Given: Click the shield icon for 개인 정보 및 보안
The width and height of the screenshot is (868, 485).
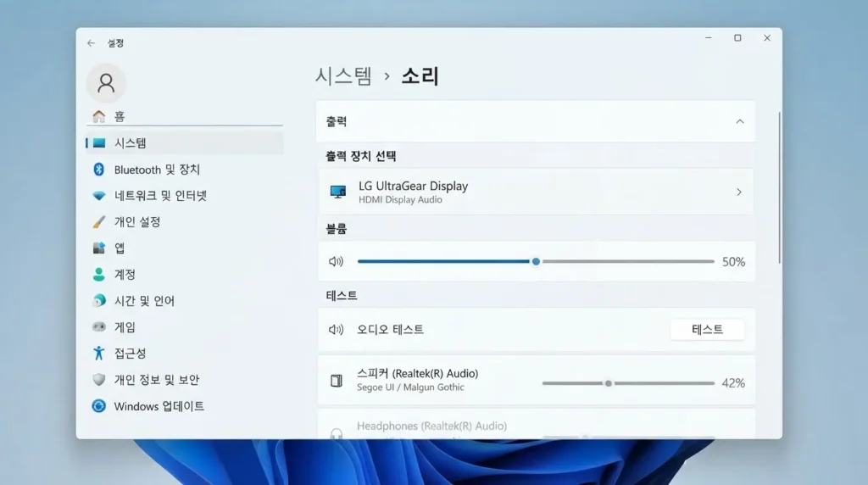Looking at the screenshot, I should coord(99,379).
